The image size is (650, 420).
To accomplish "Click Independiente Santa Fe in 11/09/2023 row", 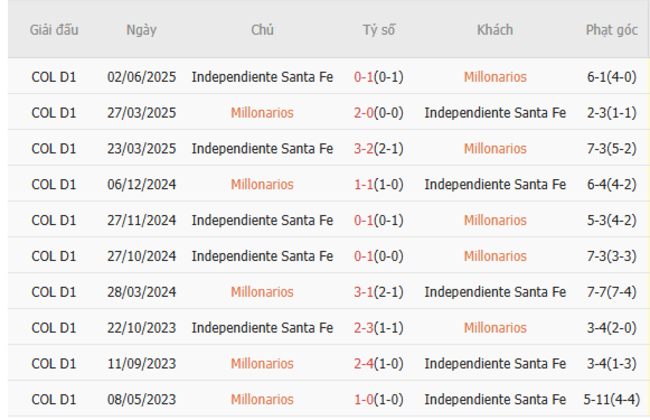I will pyautogui.click(x=495, y=363).
